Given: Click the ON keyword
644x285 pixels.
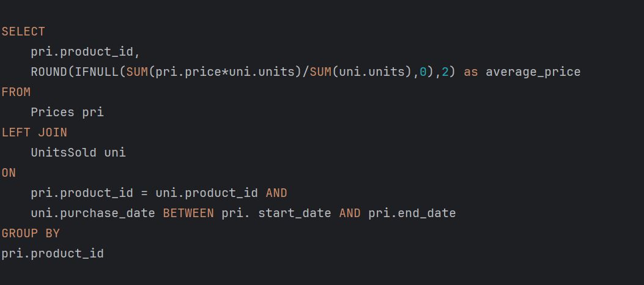Looking at the screenshot, I should click(9, 172).
